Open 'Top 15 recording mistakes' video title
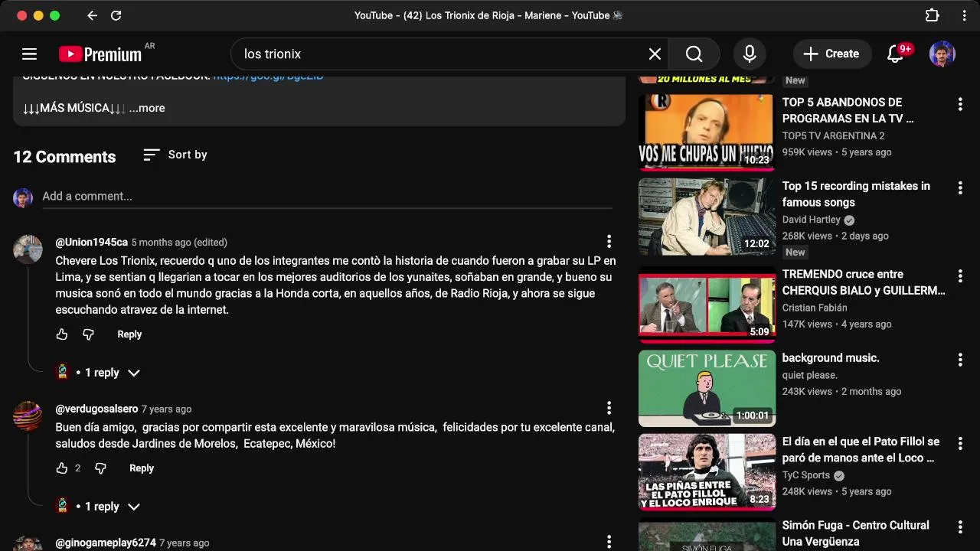The image size is (980, 551). click(x=856, y=194)
